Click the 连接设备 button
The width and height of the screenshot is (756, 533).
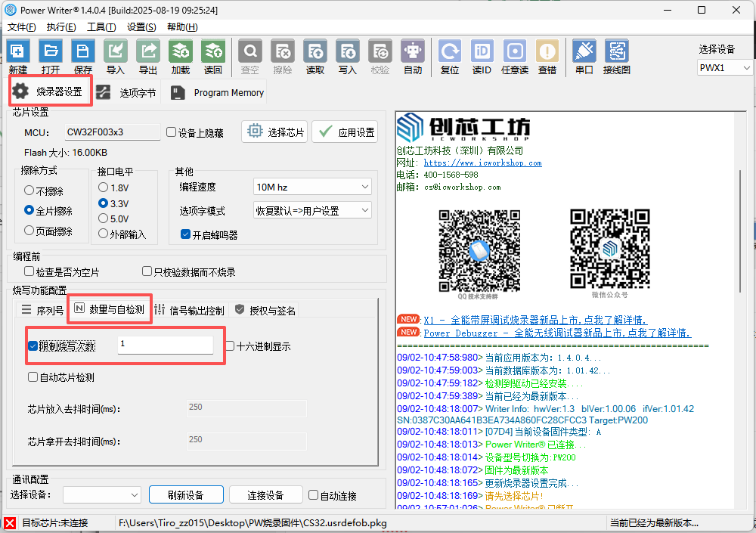(x=265, y=495)
